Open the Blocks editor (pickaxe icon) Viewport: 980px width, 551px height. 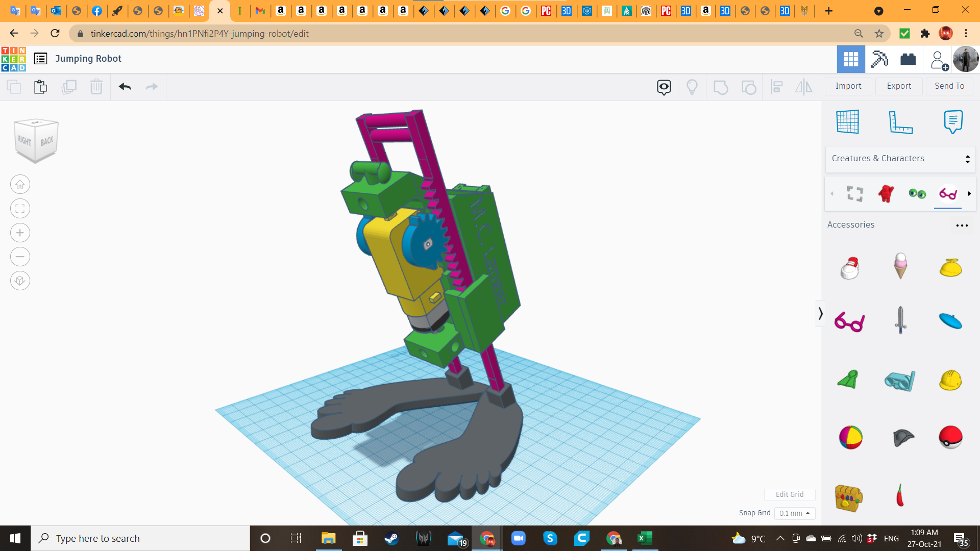pos(879,59)
